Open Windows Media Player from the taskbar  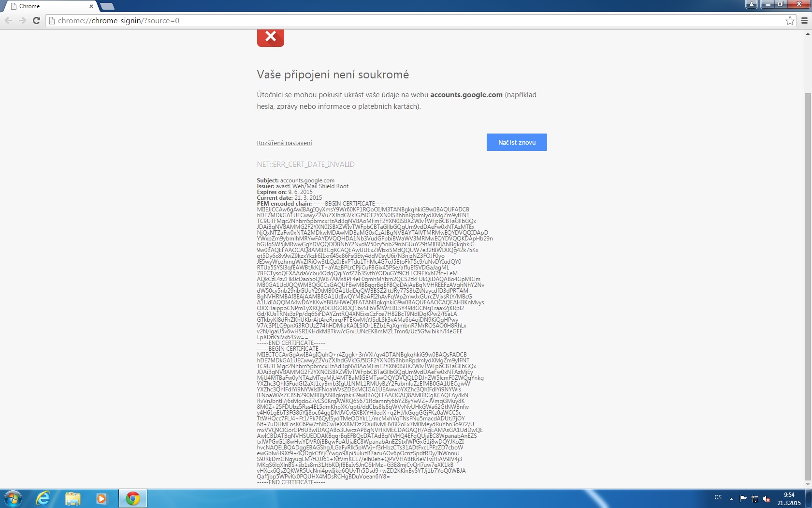[x=102, y=498]
